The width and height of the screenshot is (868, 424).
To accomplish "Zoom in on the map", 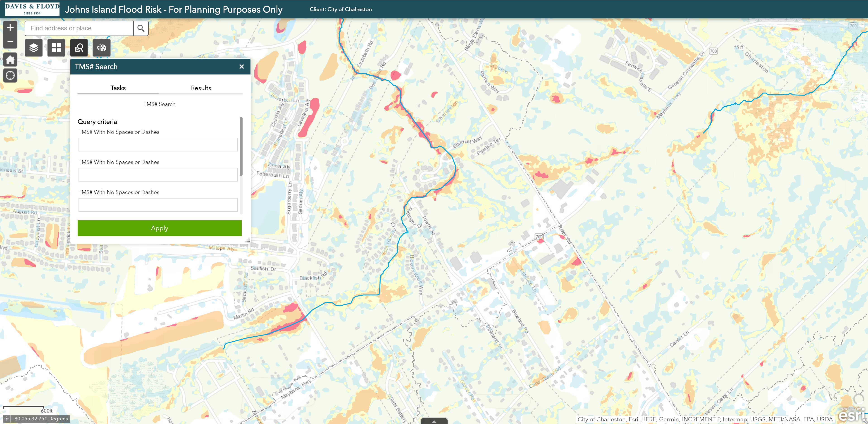I will tap(10, 27).
